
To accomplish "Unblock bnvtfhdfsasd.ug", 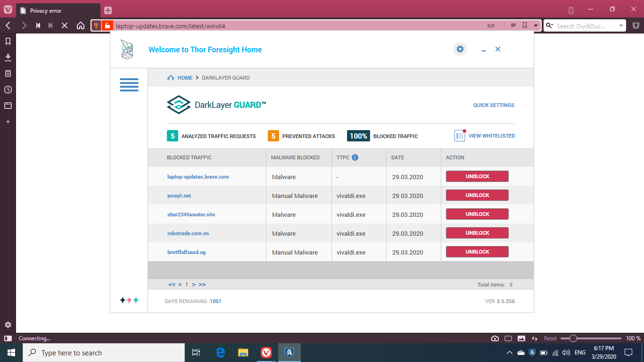I will tap(477, 252).
